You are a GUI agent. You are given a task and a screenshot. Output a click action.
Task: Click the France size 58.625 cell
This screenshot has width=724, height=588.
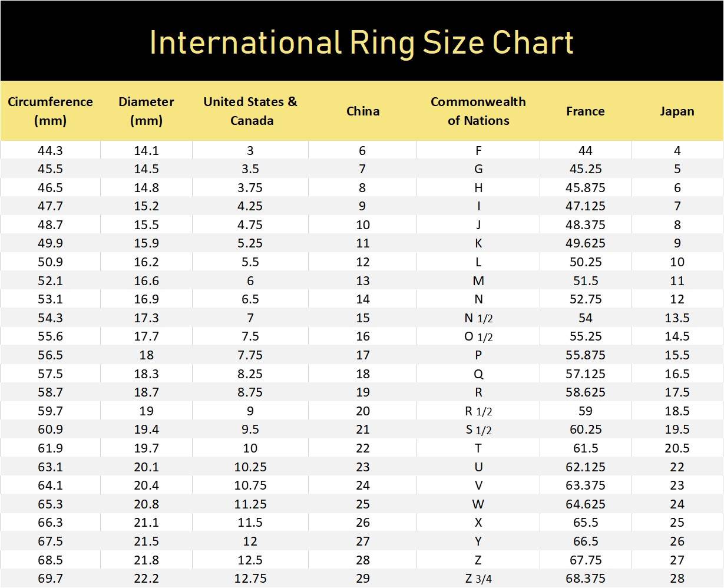pyautogui.click(x=585, y=392)
